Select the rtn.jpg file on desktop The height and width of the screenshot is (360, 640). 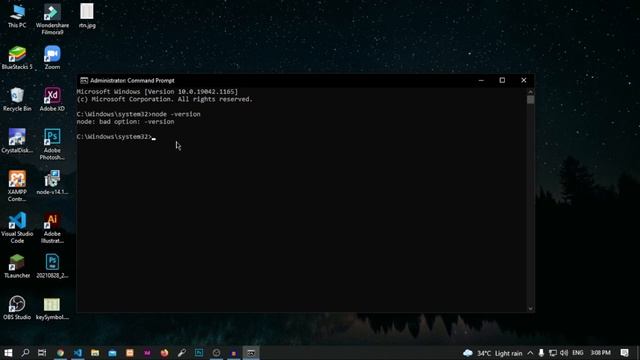coord(87,16)
